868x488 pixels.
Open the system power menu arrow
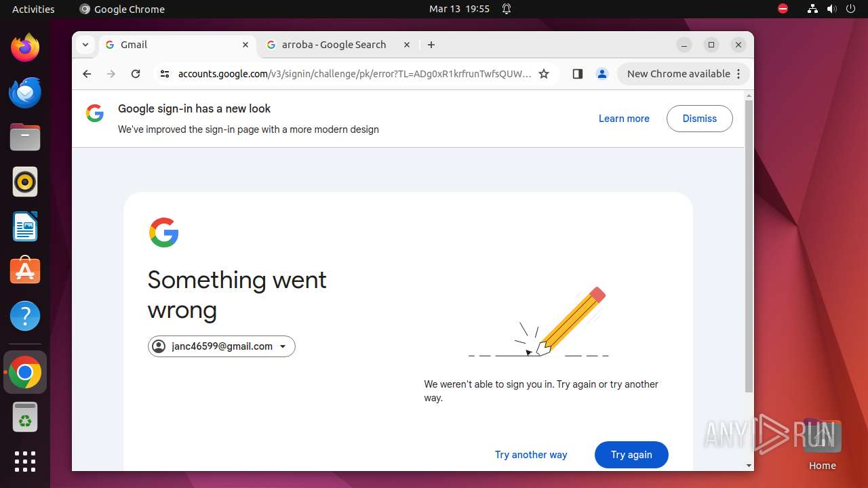pos(851,9)
